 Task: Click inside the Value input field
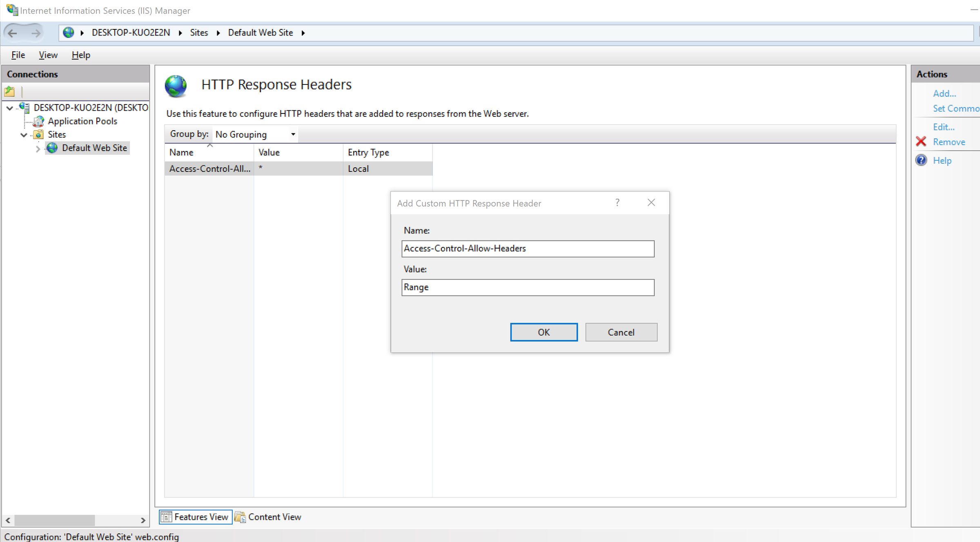pyautogui.click(x=528, y=287)
